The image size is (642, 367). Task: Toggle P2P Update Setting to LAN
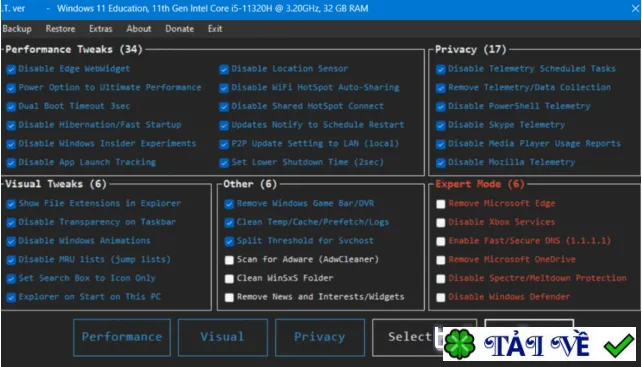(224, 144)
